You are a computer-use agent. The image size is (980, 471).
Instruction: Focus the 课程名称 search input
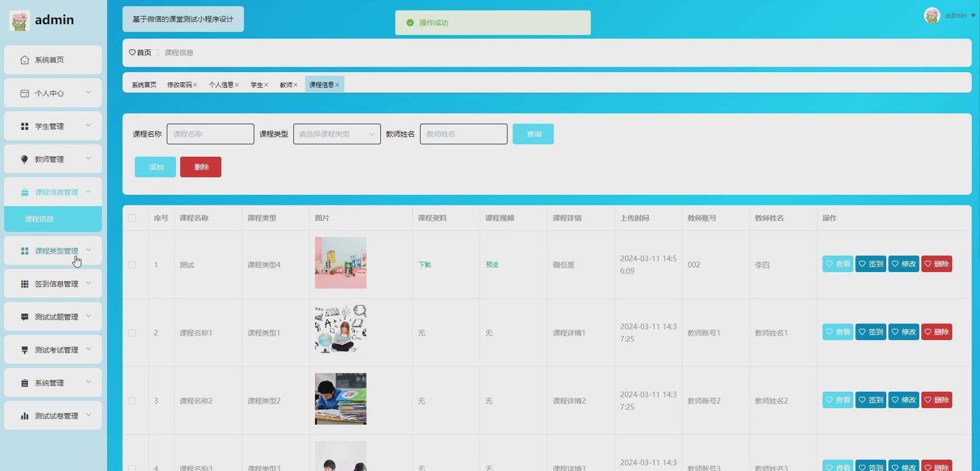[211, 134]
